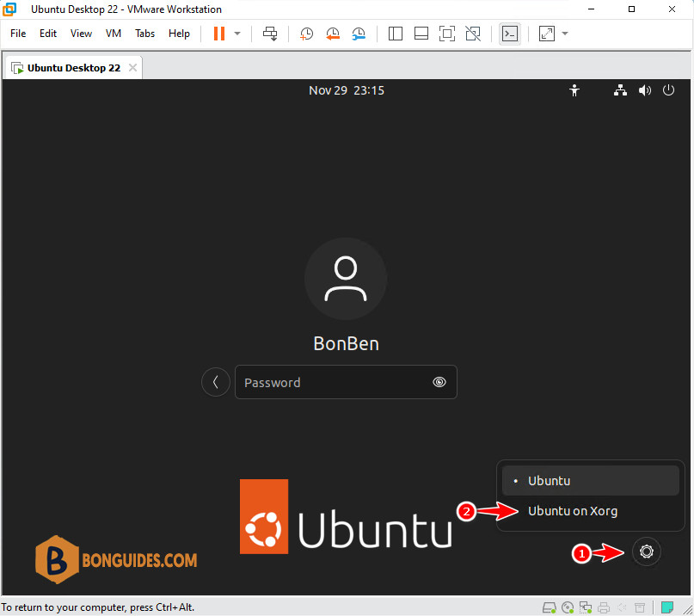
Task: Select the Ubuntu Desktop 22 tab
Action: 73,68
